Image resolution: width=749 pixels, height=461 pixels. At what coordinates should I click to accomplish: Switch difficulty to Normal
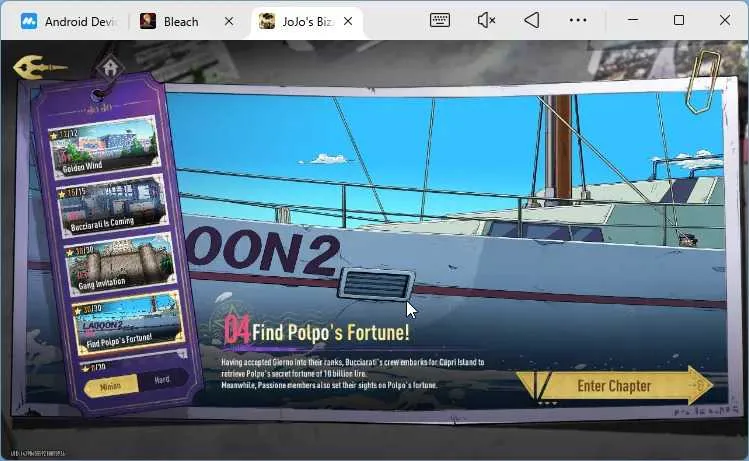pos(111,386)
